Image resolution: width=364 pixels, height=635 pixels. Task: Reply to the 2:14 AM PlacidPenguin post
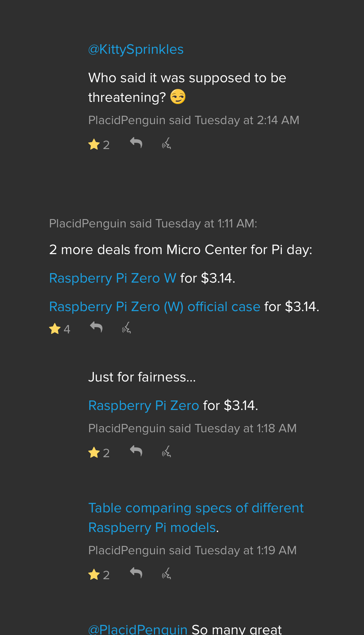136,143
